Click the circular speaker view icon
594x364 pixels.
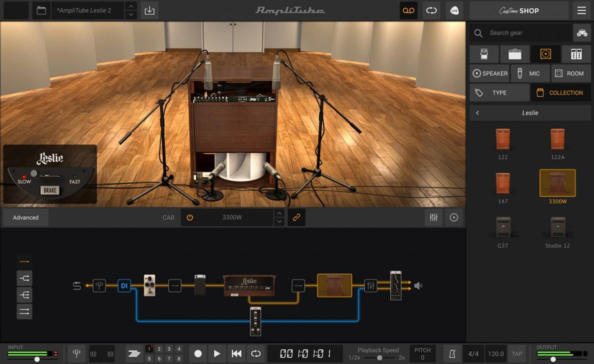point(454,217)
